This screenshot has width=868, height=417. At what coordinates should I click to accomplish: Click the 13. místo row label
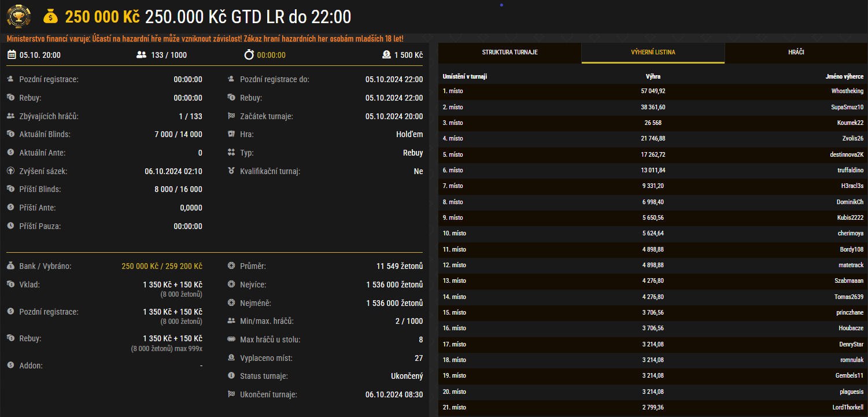(x=454, y=281)
